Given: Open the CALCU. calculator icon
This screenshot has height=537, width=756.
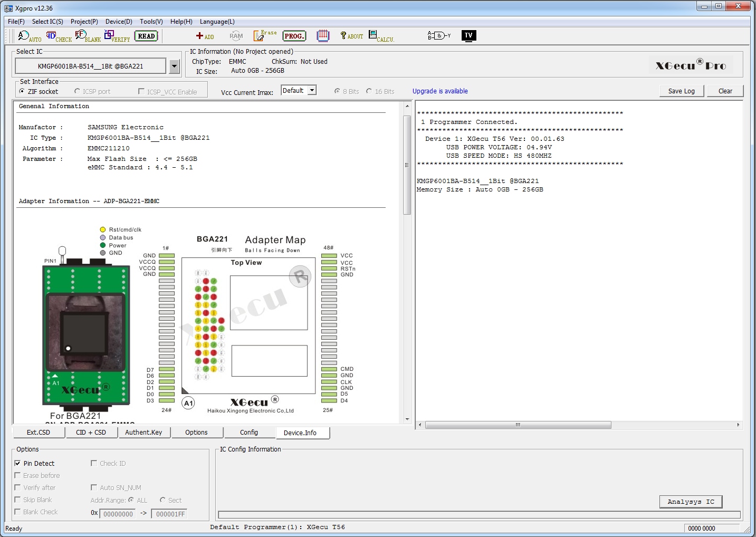Looking at the screenshot, I should [x=381, y=36].
